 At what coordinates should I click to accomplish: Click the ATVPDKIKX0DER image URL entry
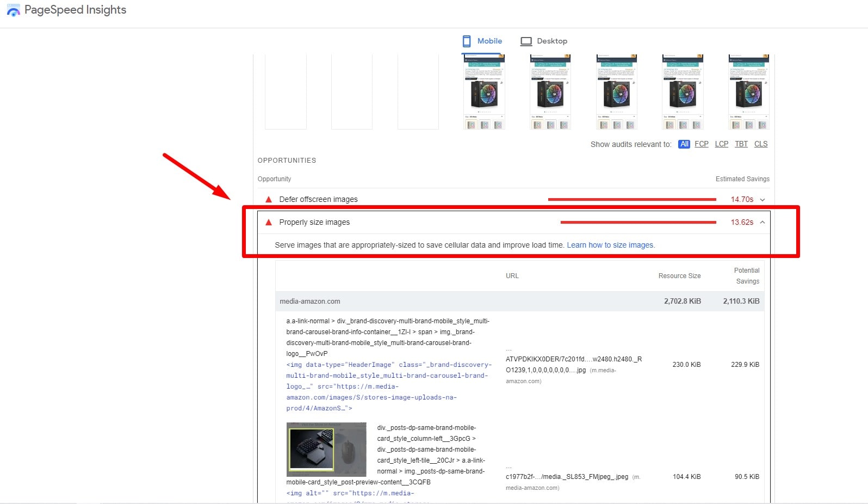tap(573, 365)
